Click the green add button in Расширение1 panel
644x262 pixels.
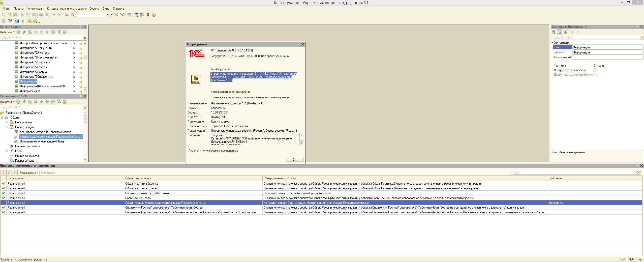coord(18,102)
